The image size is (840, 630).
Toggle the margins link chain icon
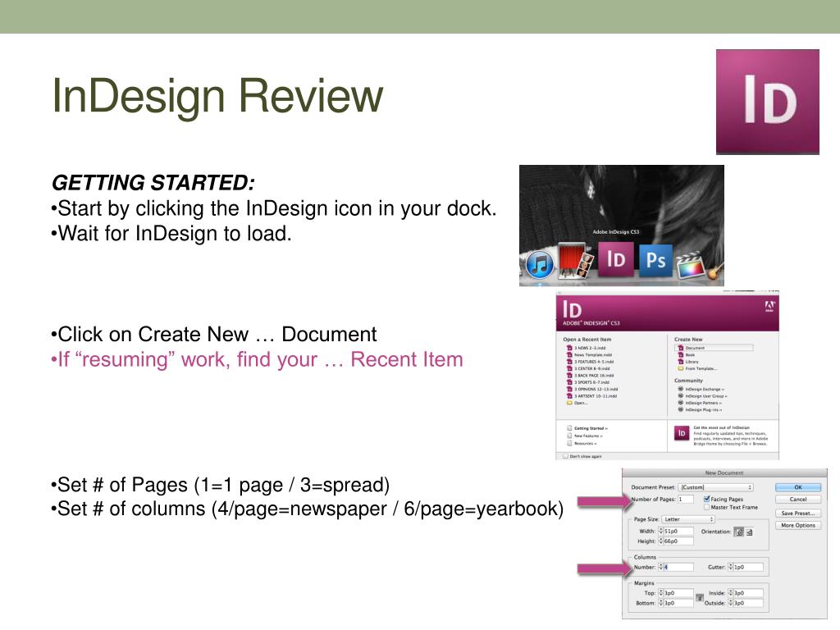tap(699, 598)
